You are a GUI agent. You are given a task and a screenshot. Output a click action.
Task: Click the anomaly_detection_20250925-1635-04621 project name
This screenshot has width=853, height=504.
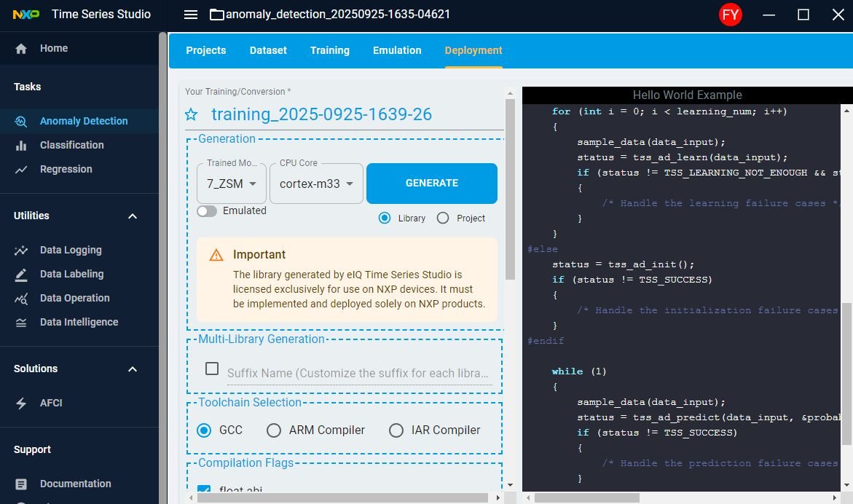pyautogui.click(x=338, y=14)
